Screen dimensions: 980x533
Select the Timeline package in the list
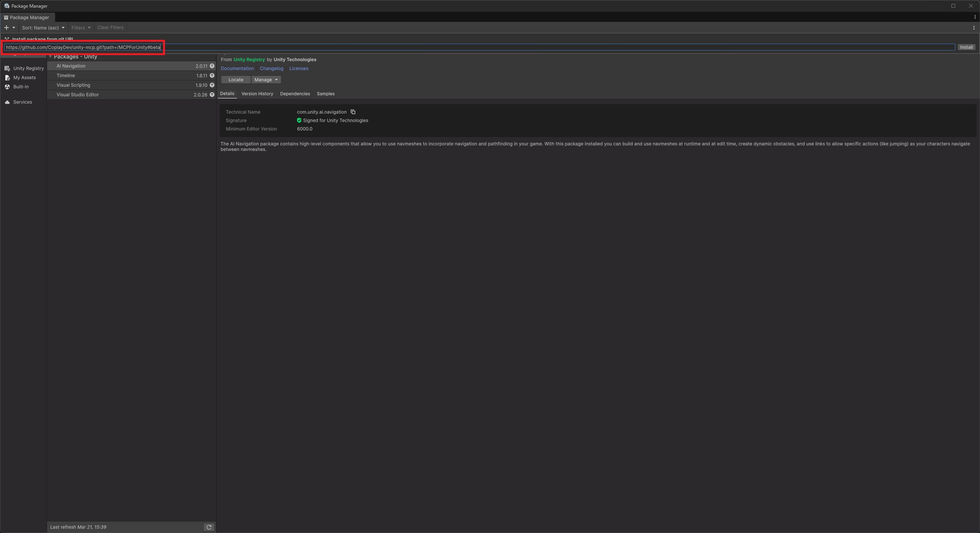(x=66, y=75)
